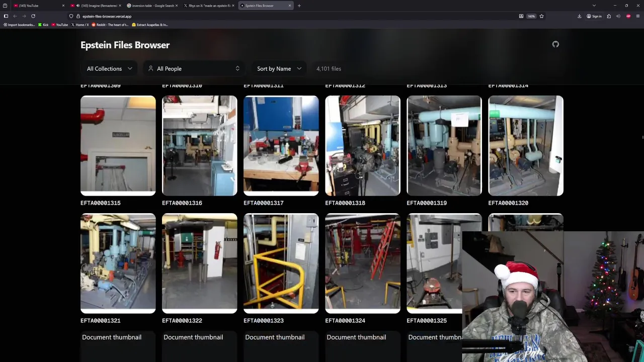Open the ABP Adblock Plus extension icon

[628, 16]
